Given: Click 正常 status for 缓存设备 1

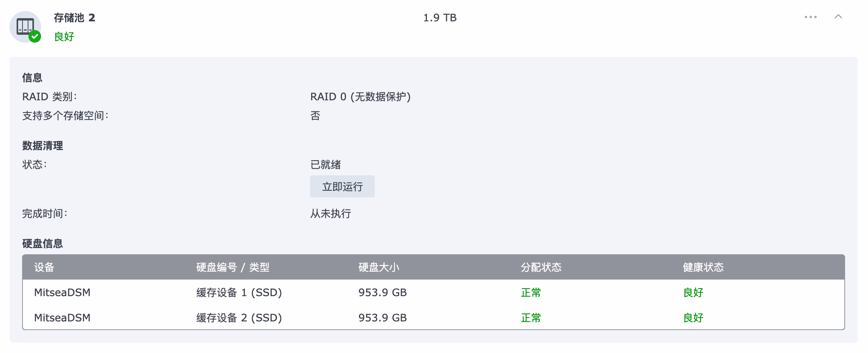Looking at the screenshot, I should pyautogui.click(x=531, y=293).
